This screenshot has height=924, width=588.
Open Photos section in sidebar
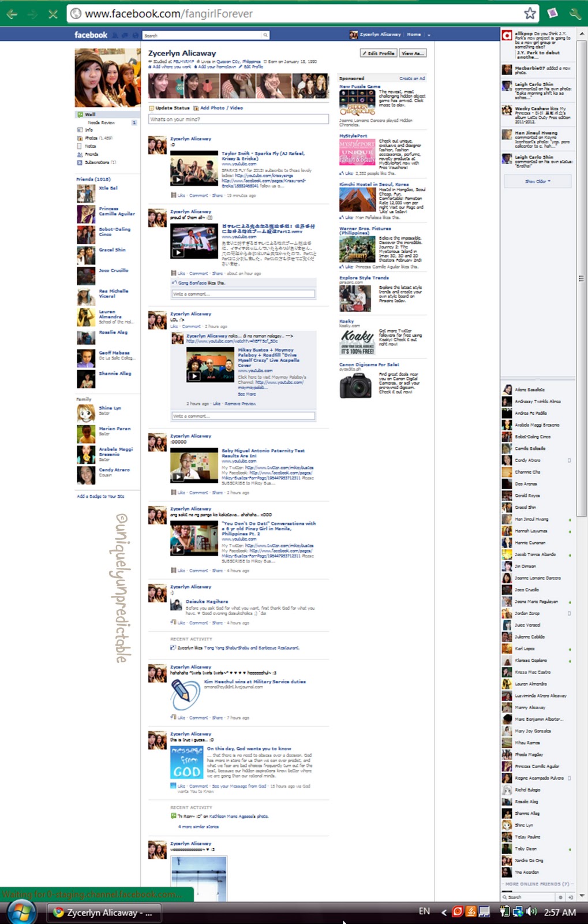pyautogui.click(x=95, y=138)
